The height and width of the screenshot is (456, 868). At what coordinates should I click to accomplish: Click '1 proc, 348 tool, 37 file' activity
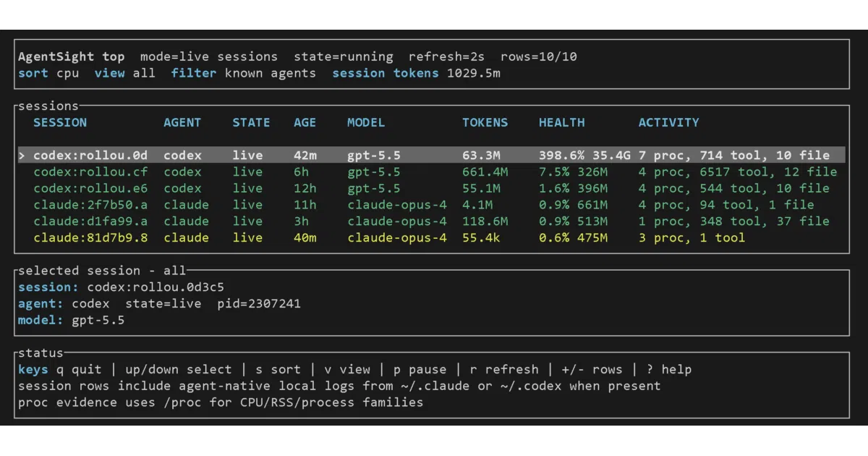tap(734, 221)
